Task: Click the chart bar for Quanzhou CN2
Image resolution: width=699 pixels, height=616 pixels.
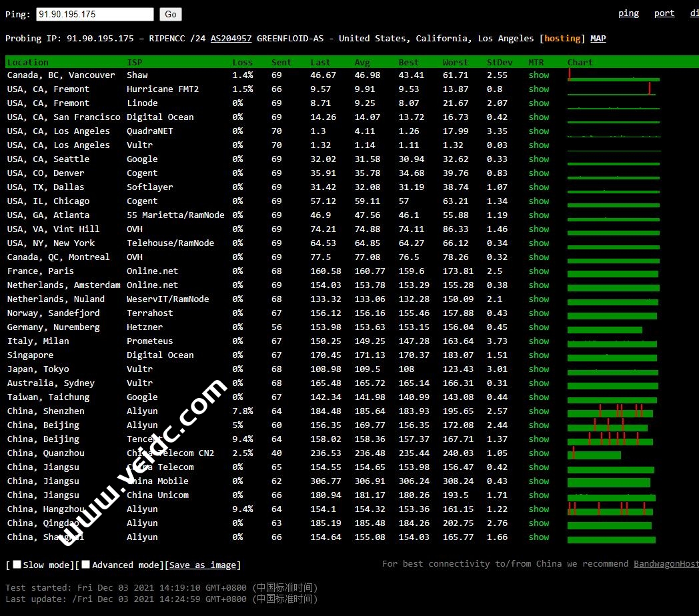Action: 594,454
